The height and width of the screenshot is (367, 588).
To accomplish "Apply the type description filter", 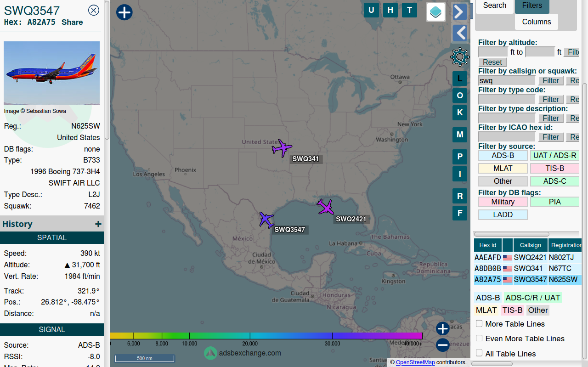I will pyautogui.click(x=551, y=119).
